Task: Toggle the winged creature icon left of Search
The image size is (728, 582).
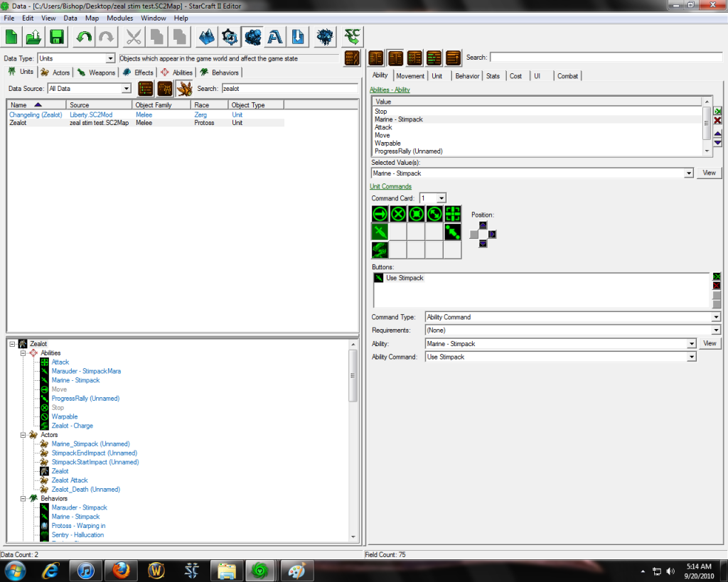Action: click(x=184, y=88)
